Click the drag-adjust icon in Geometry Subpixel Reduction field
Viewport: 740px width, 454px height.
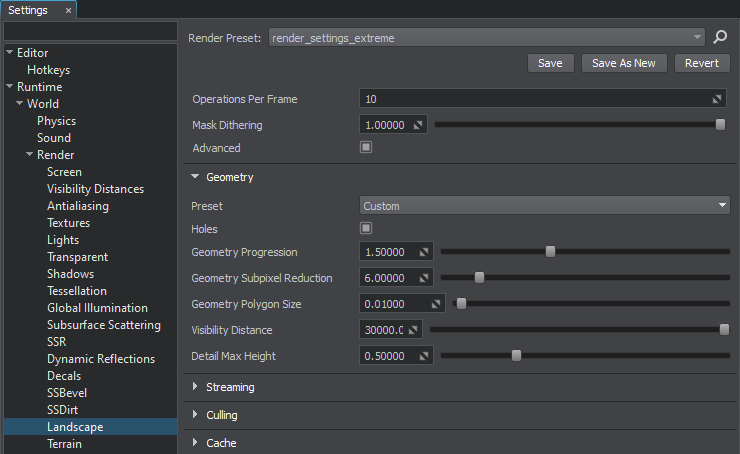tap(424, 278)
